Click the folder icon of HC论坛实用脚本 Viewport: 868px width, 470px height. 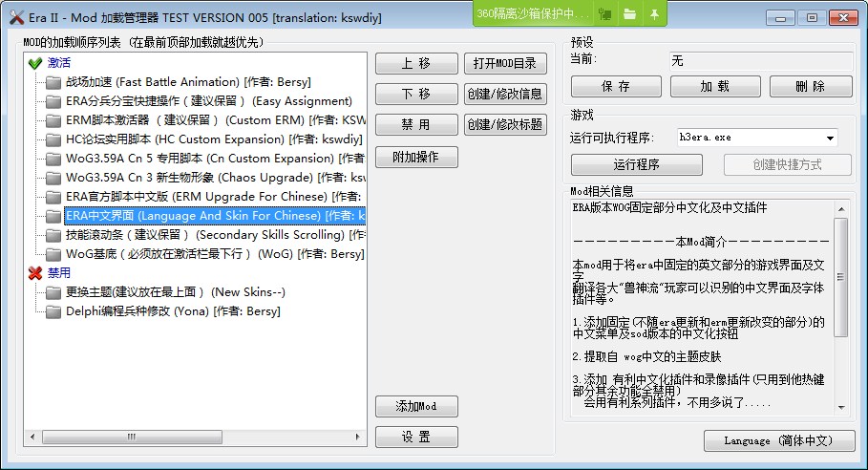53,140
